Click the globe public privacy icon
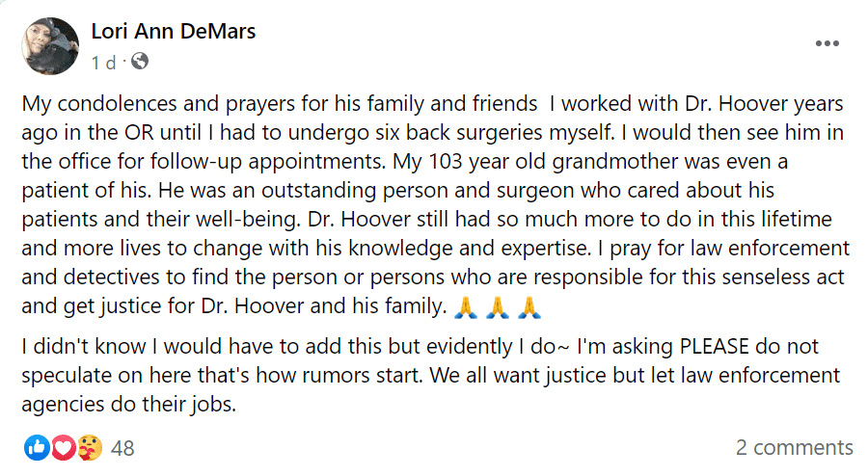Image resolution: width=868 pixels, height=476 pixels. (139, 63)
